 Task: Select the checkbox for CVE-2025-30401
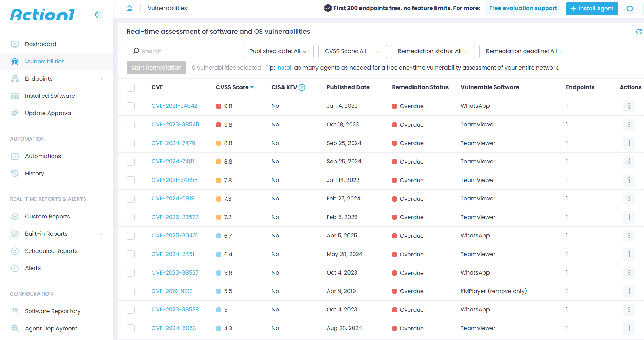click(130, 236)
